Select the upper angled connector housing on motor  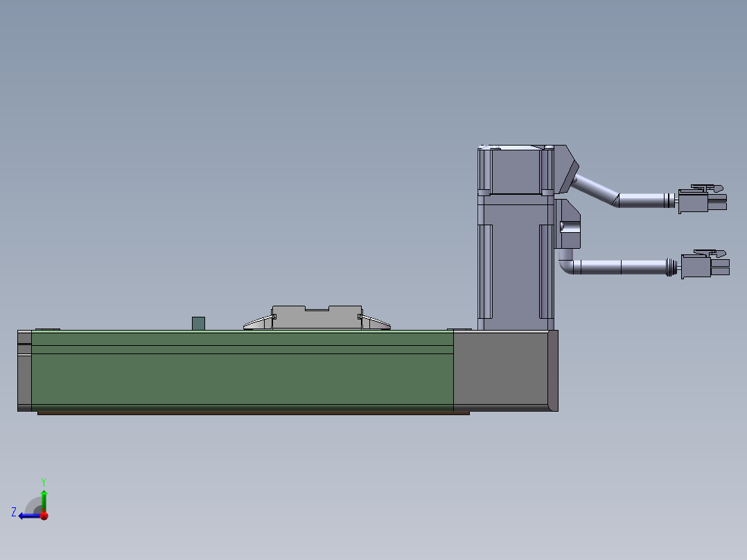coord(566,168)
